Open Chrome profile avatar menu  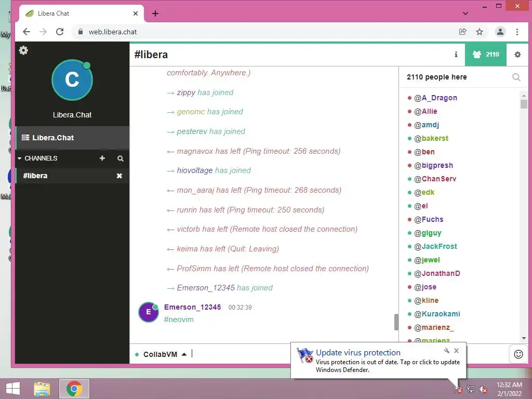point(500,32)
